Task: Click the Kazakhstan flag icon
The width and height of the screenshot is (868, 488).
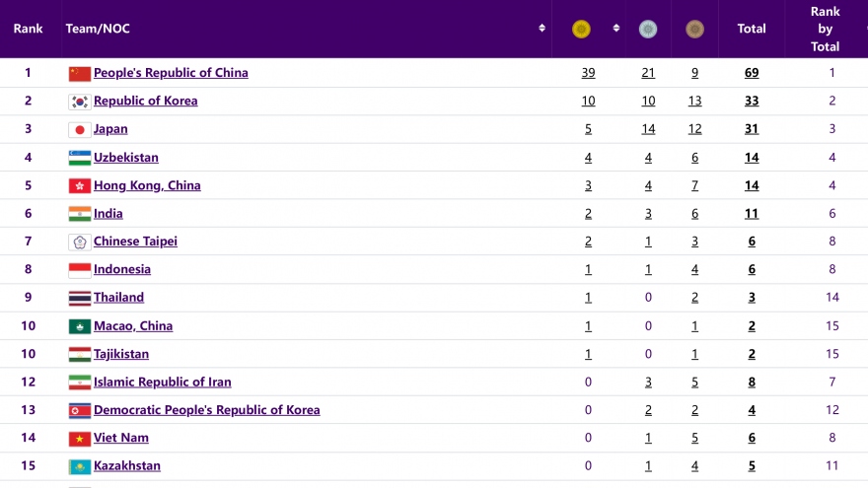Action: pyautogui.click(x=79, y=466)
